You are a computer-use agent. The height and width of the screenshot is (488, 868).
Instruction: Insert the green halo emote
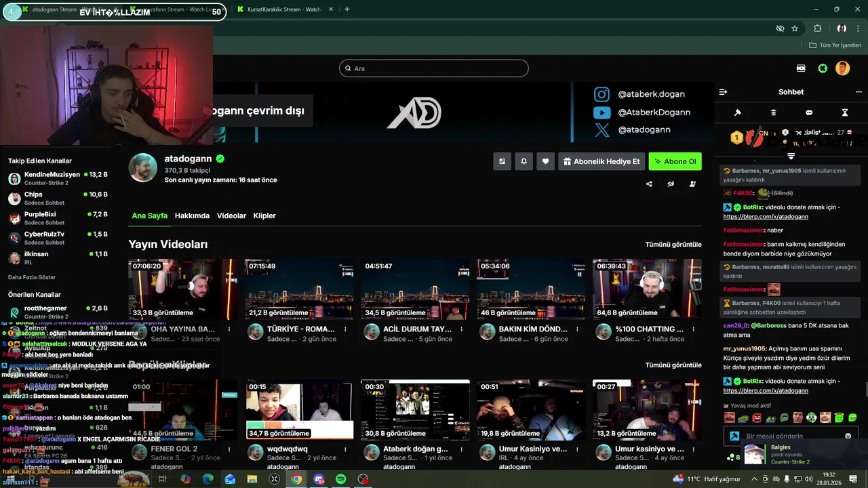(839, 418)
